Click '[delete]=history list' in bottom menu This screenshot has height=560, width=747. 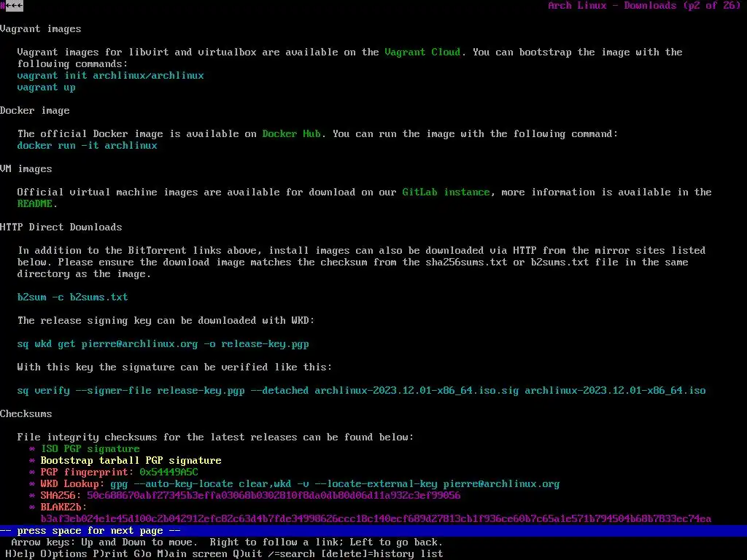click(x=382, y=554)
